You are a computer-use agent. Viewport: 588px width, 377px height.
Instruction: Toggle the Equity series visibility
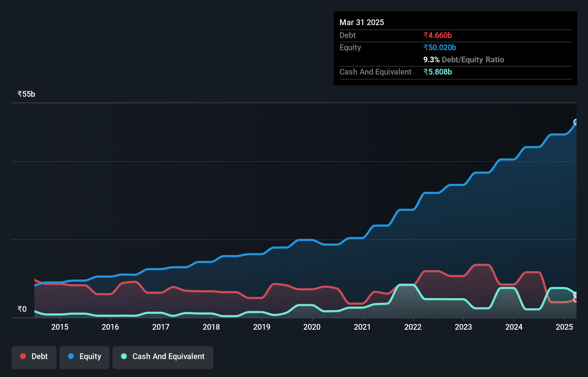[84, 357]
